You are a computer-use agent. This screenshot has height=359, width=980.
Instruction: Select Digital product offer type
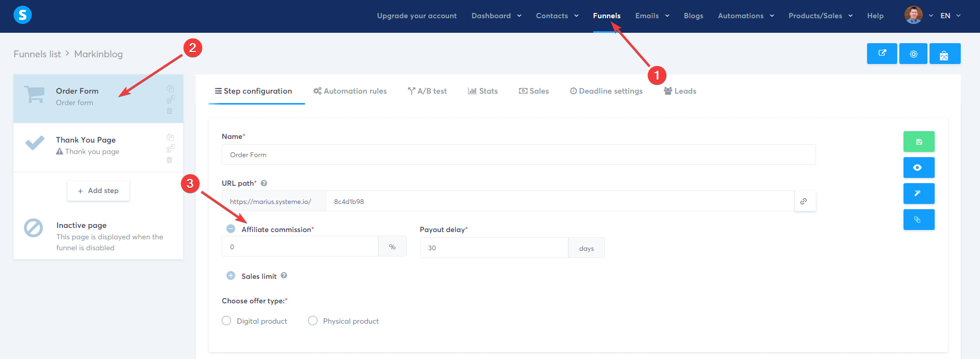[x=226, y=320]
